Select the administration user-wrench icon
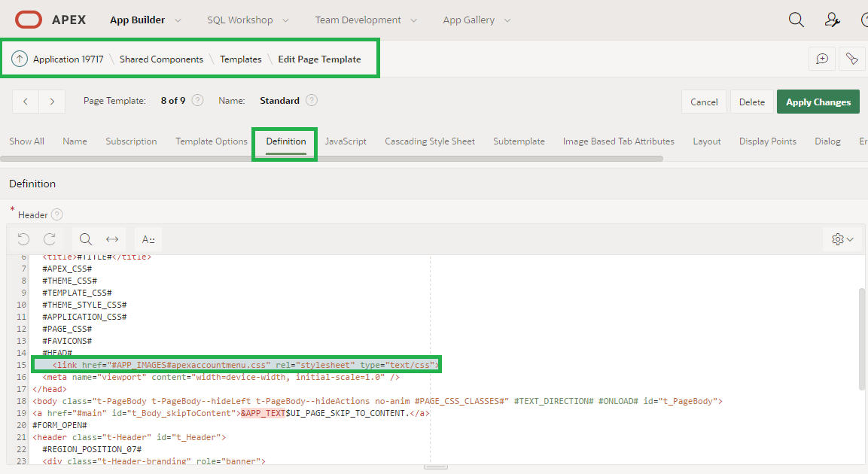The image size is (868, 474). 831,20
